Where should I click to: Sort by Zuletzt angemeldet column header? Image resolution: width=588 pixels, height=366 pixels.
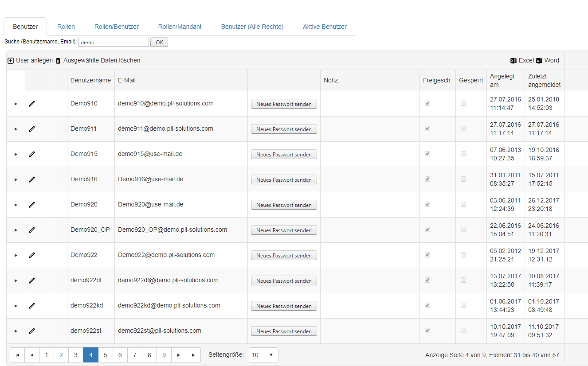point(544,80)
